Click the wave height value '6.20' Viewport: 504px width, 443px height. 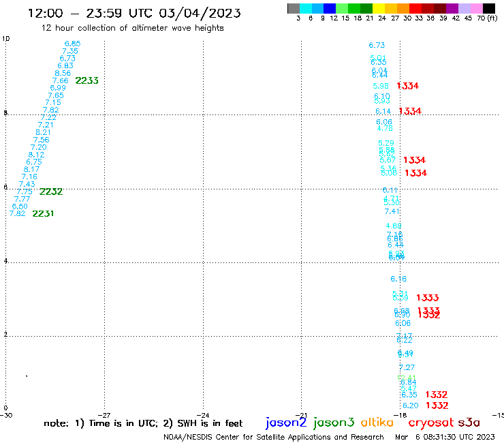coord(411,406)
